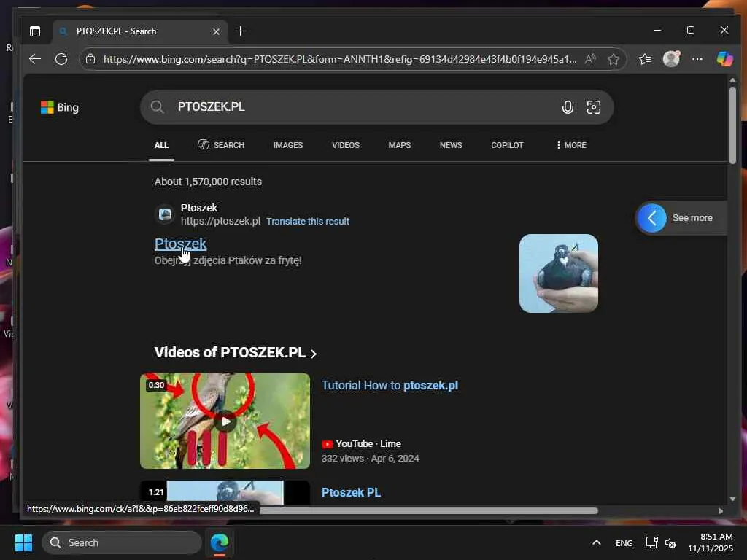Search using voice microphone icon

coord(568,107)
